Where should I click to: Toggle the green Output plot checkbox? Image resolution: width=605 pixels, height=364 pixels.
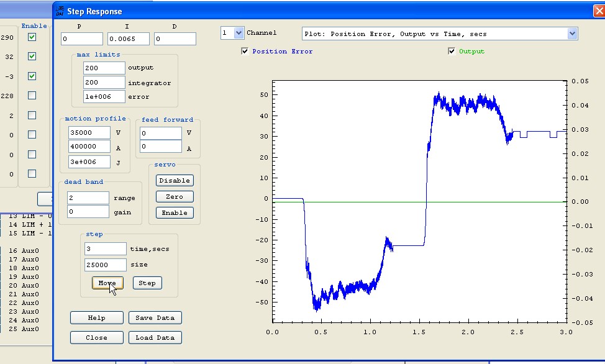coord(452,52)
